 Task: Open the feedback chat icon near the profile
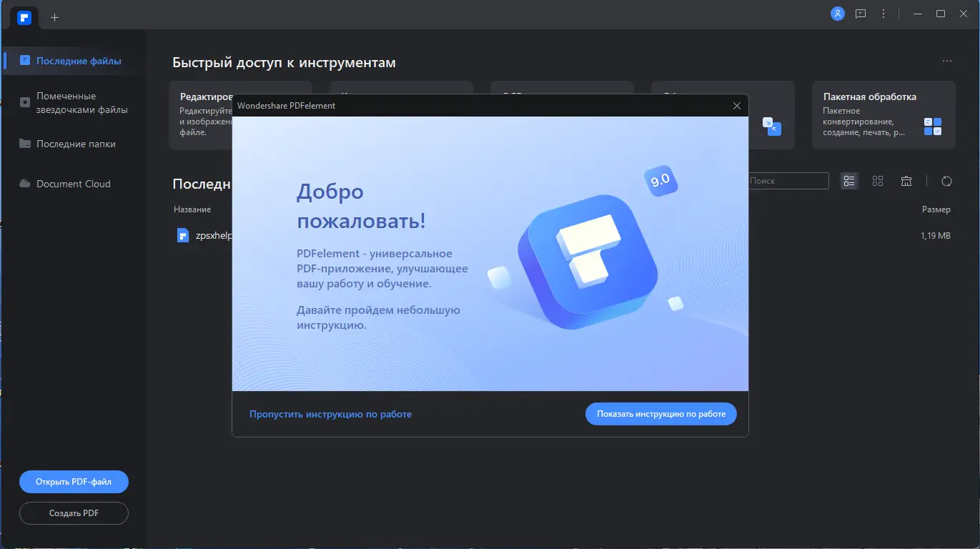pos(861,13)
